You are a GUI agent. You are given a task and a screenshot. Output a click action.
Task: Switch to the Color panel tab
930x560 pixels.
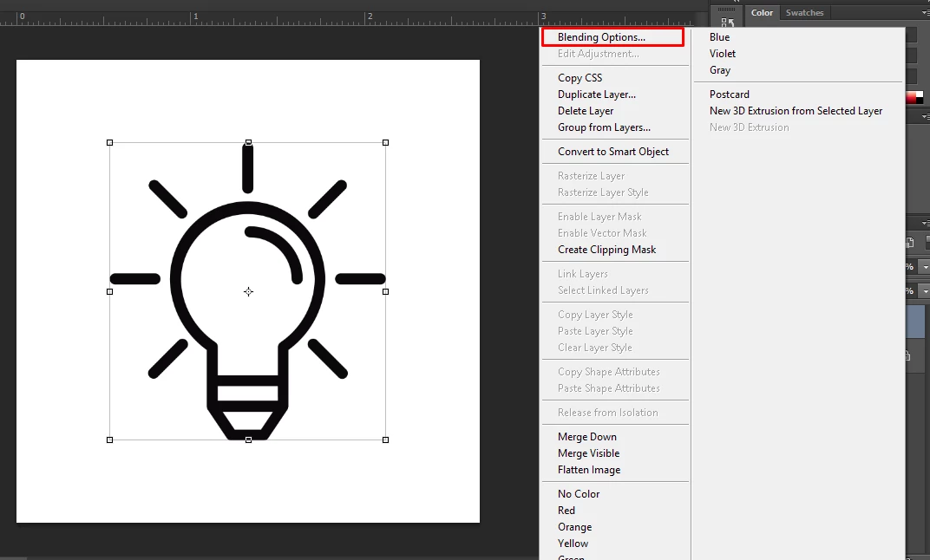tap(762, 12)
